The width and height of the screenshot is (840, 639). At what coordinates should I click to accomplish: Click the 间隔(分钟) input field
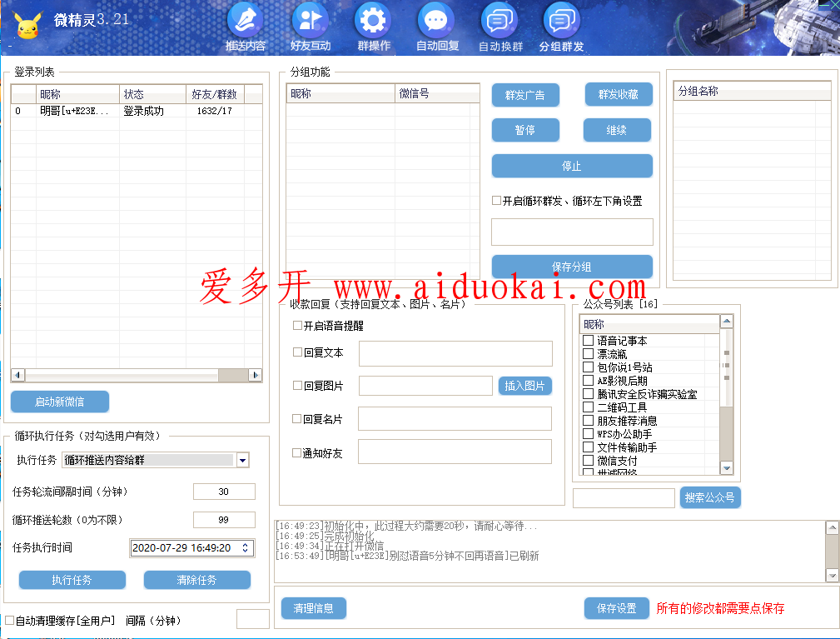click(x=253, y=619)
